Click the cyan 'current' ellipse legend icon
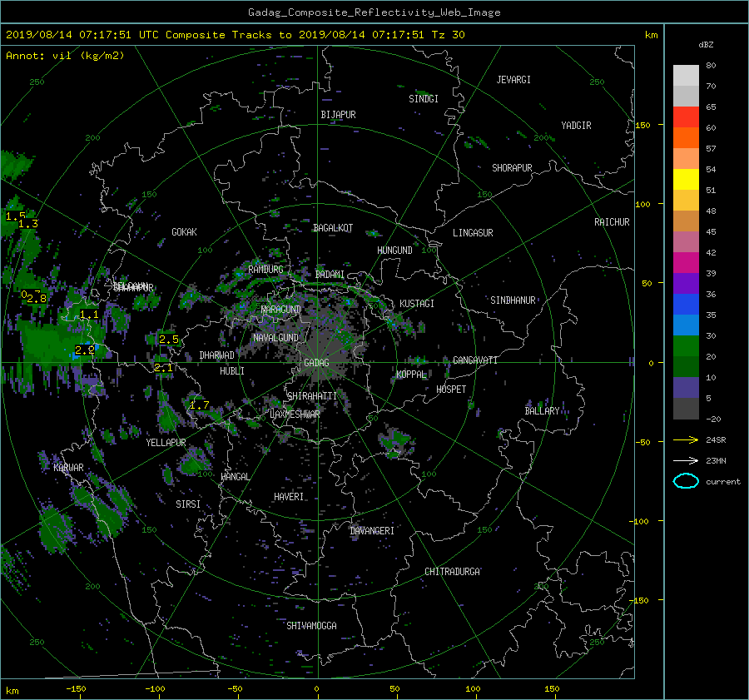749x700 pixels. pyautogui.click(x=686, y=481)
